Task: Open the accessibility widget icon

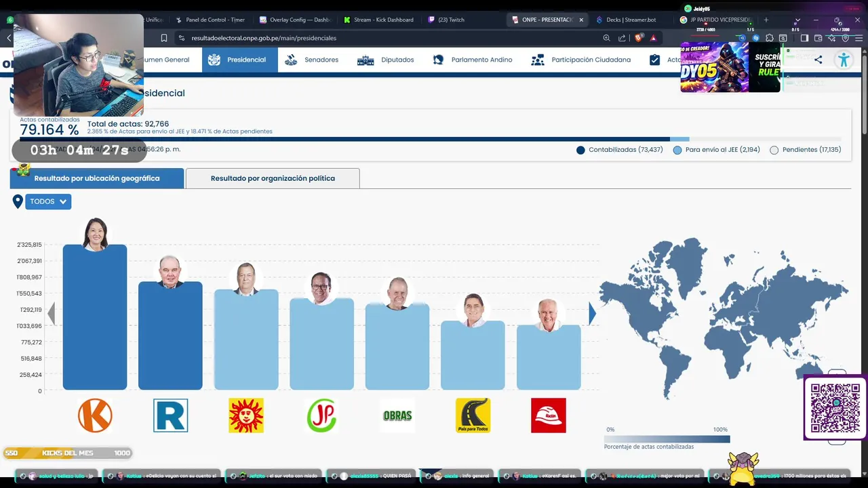Action: tap(844, 60)
